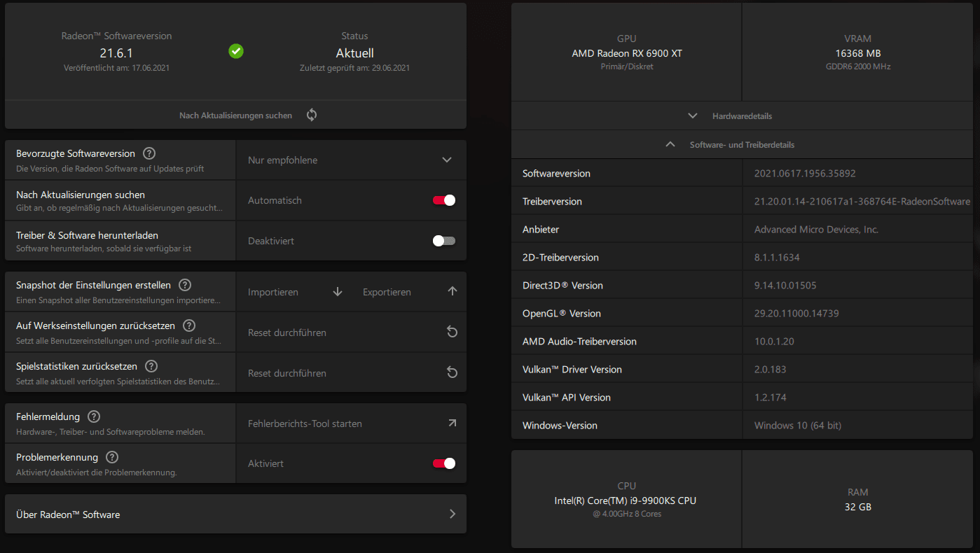Click 2D-Treiberversion value 8.1.1.1634
The image size is (980, 553).
coord(777,258)
